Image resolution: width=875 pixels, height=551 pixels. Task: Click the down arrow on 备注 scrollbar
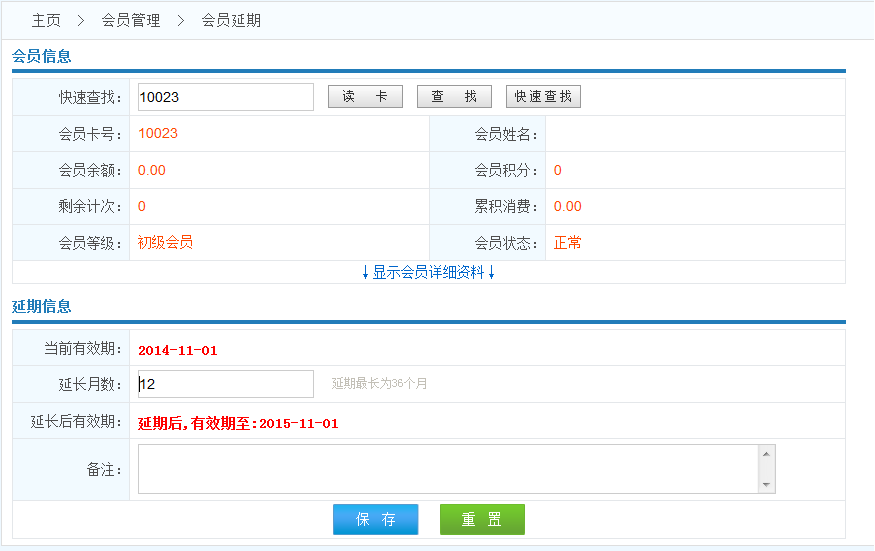pos(767,485)
